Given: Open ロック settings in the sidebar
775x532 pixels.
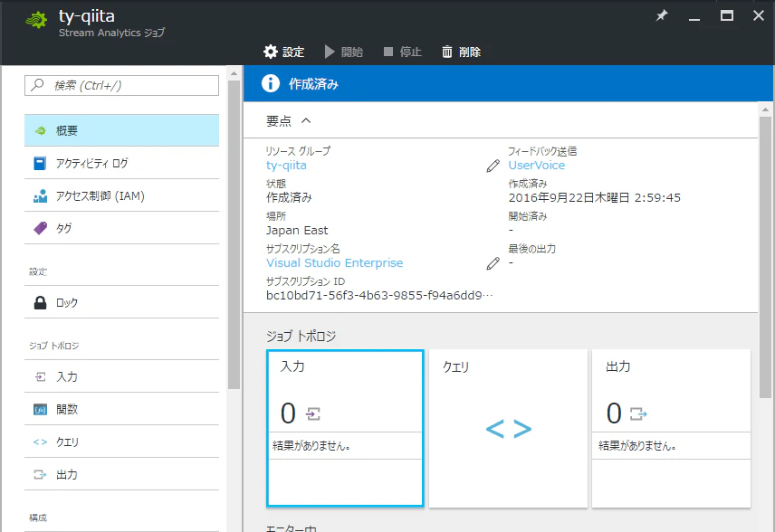Looking at the screenshot, I should tap(121, 302).
